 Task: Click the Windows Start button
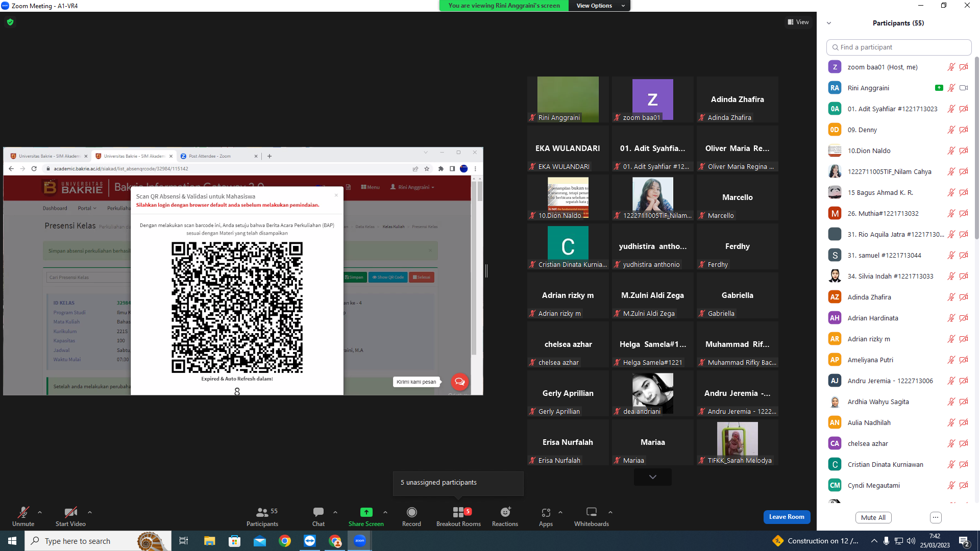pyautogui.click(x=12, y=541)
